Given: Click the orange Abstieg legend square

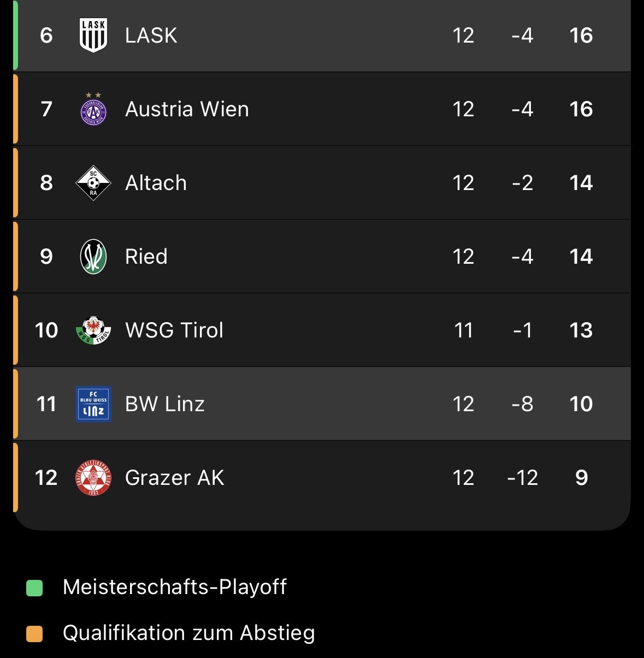Looking at the screenshot, I should tap(34, 633).
